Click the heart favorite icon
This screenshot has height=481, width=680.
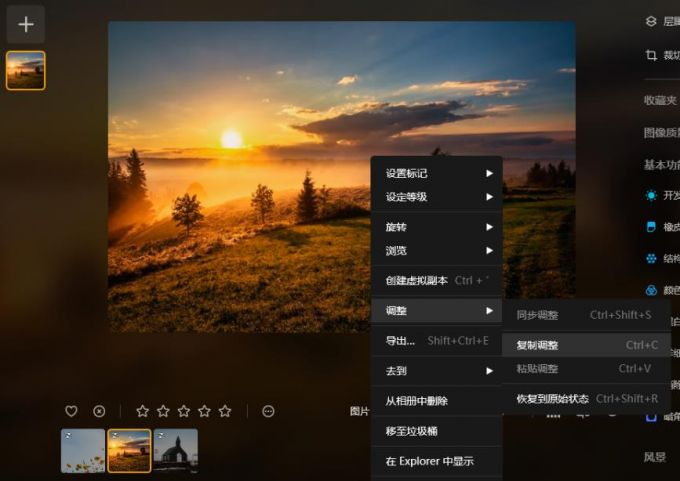click(71, 411)
